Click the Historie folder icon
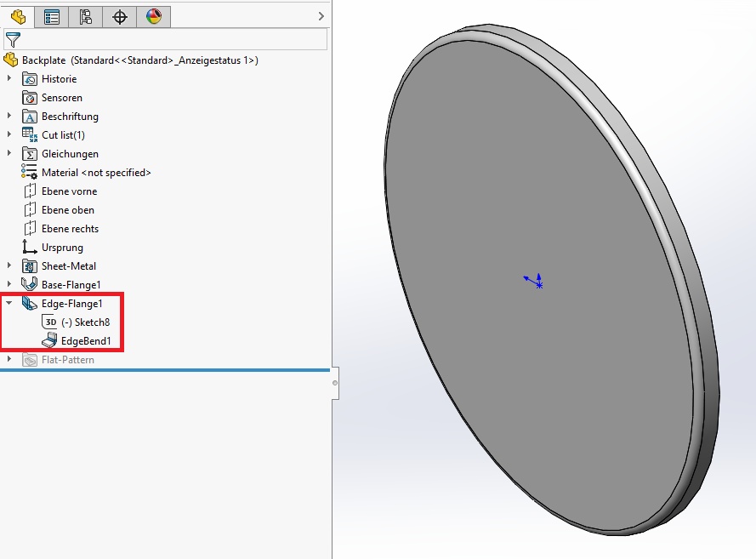 (30, 79)
